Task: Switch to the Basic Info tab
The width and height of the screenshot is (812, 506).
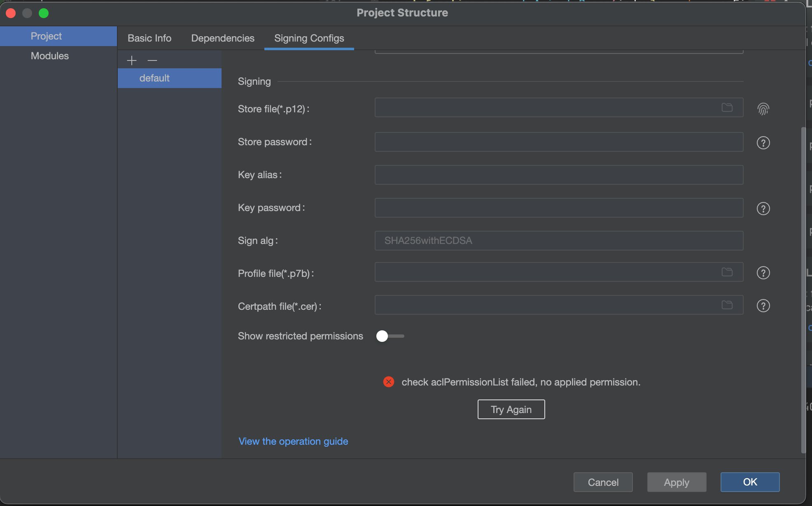Action: (149, 38)
